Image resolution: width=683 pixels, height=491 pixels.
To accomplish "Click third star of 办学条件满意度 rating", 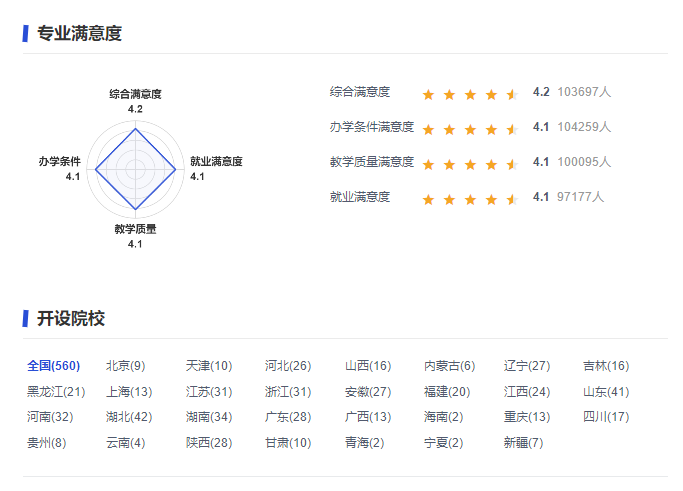I will tap(470, 129).
